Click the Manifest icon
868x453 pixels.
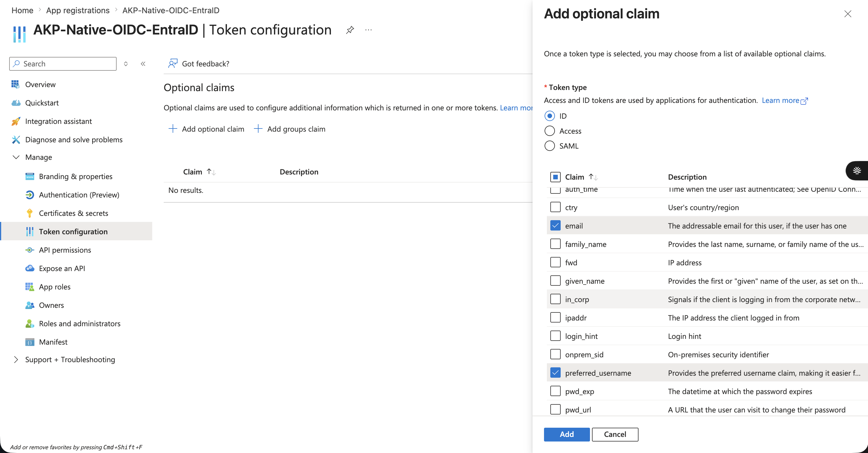coord(30,342)
